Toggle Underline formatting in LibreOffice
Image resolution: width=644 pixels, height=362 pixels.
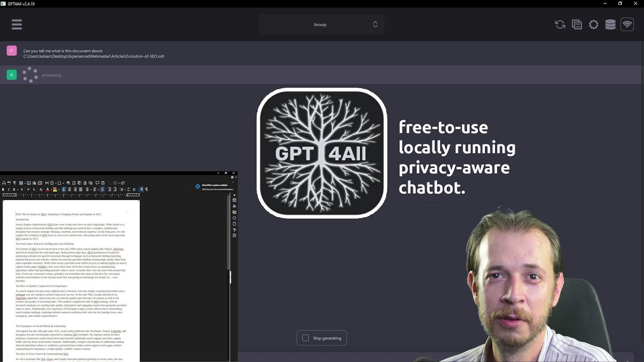14,190
